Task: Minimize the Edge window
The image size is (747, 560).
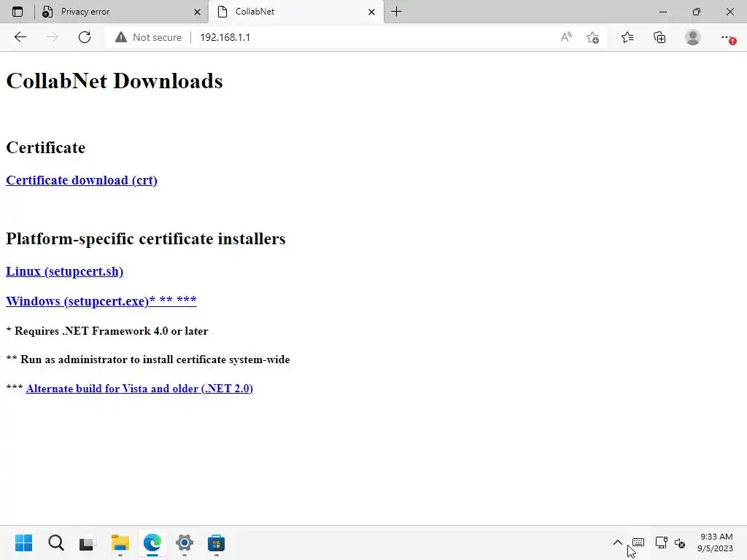Action: 662,12
